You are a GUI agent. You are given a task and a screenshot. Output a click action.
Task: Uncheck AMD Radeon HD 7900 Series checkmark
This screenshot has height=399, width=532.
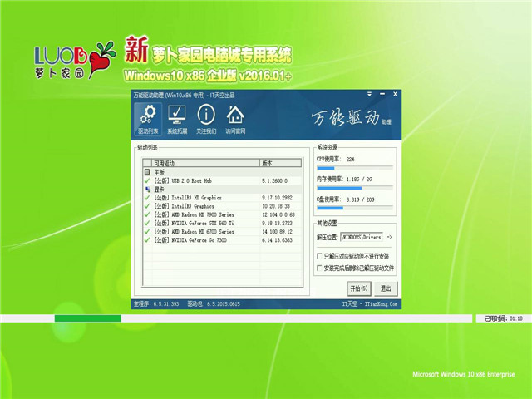147,214
